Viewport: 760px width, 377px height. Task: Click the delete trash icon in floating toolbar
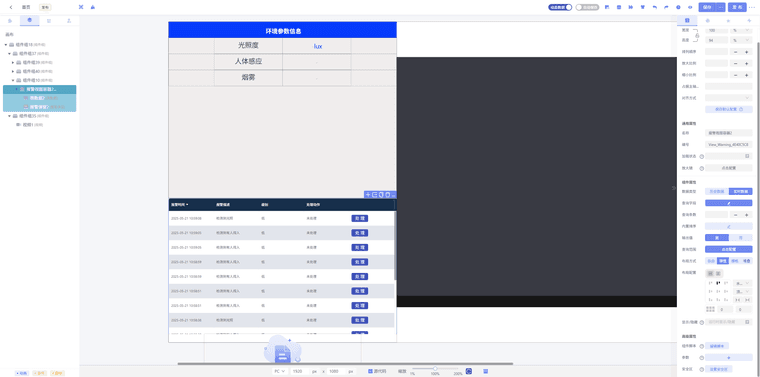387,195
